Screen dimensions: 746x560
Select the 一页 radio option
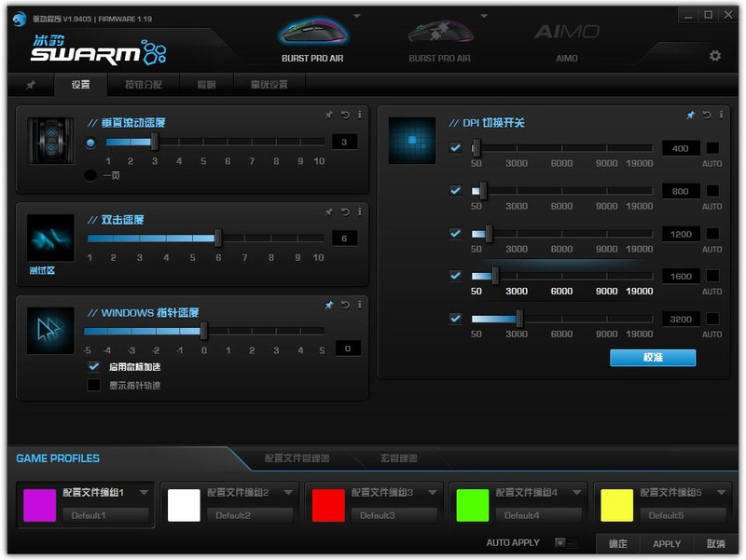pos(91,174)
